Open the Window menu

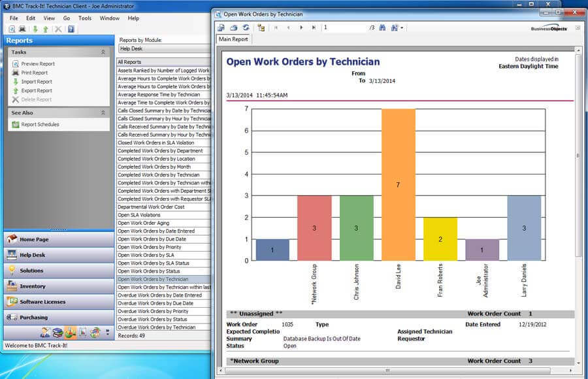pos(110,18)
